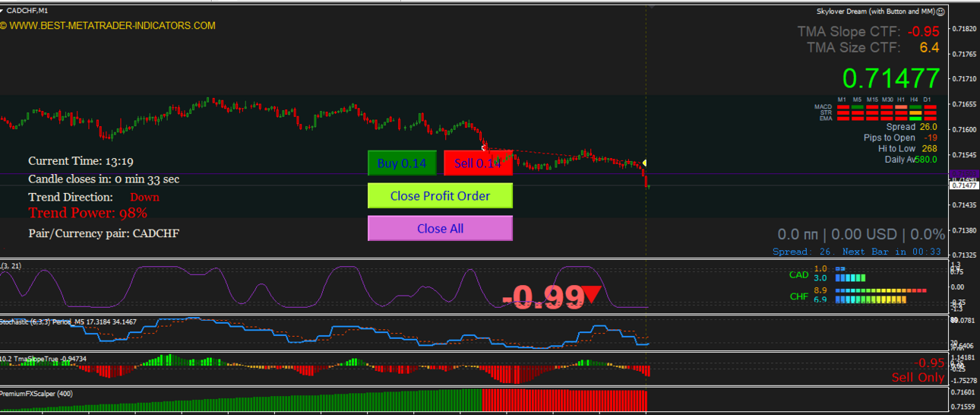
Task: Click the TMA Size CTF label
Action: point(853,47)
